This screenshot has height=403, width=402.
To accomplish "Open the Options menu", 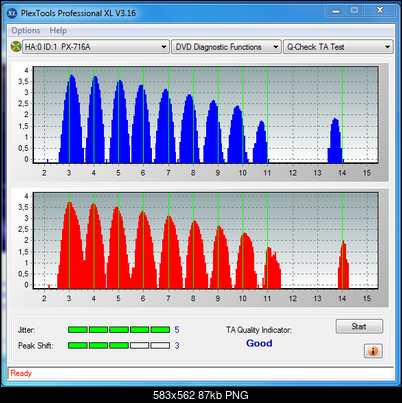I will (x=26, y=31).
